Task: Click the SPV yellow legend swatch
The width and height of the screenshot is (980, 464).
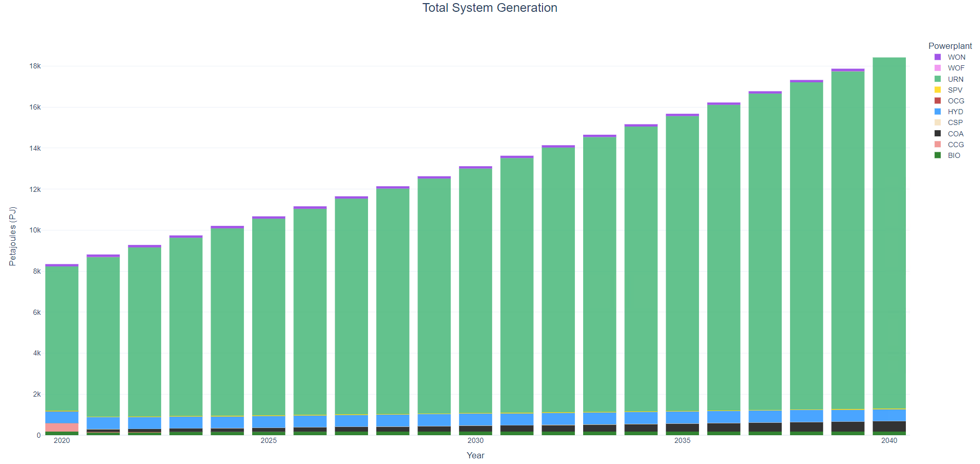Action: click(x=938, y=90)
